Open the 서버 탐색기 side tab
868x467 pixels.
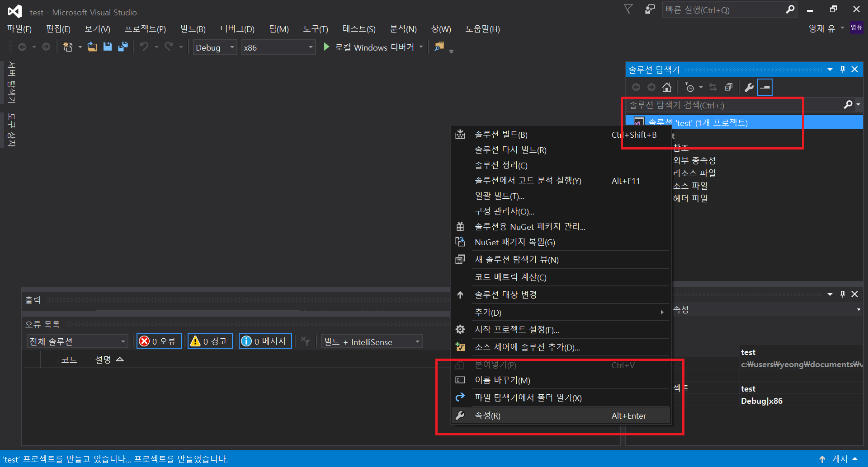click(x=11, y=83)
